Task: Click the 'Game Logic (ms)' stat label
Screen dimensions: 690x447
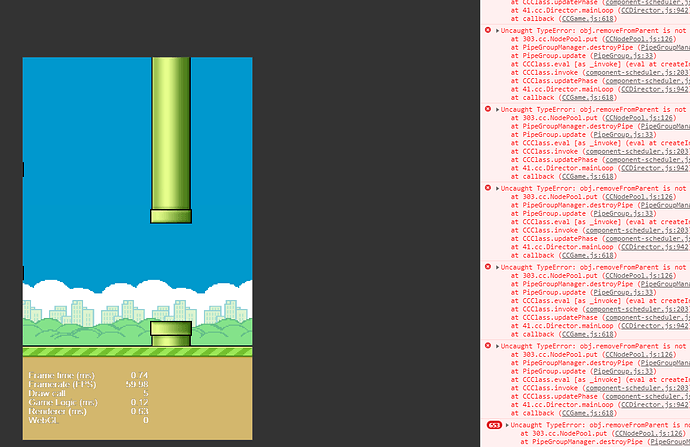Action: [63, 402]
